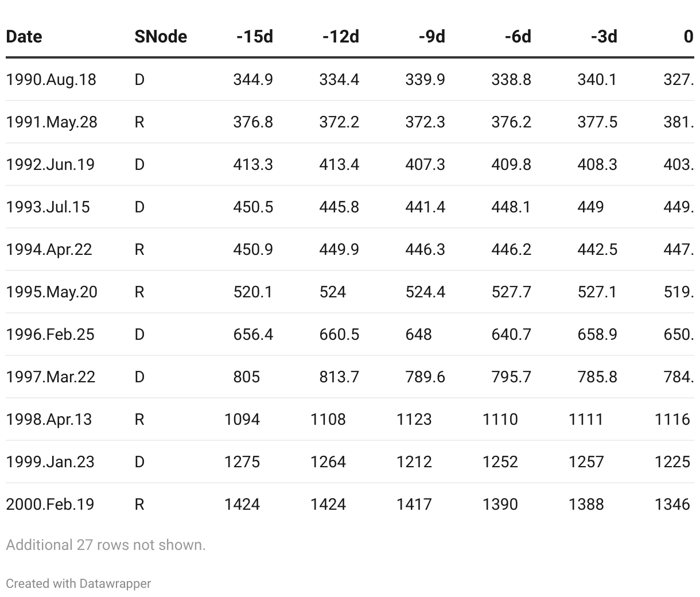Click value 658.9 in 1996.Feb.25 row
Viewport: 700px width, 597px height.
(x=597, y=334)
